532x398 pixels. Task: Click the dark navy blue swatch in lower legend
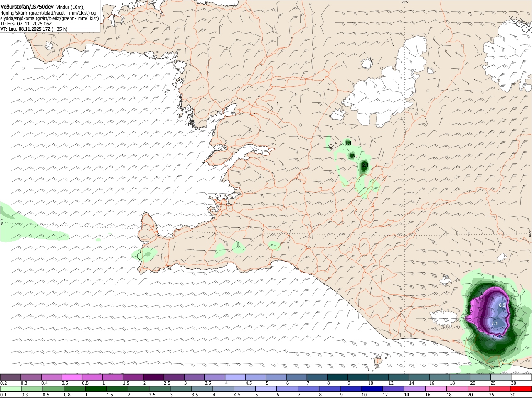[372, 389]
